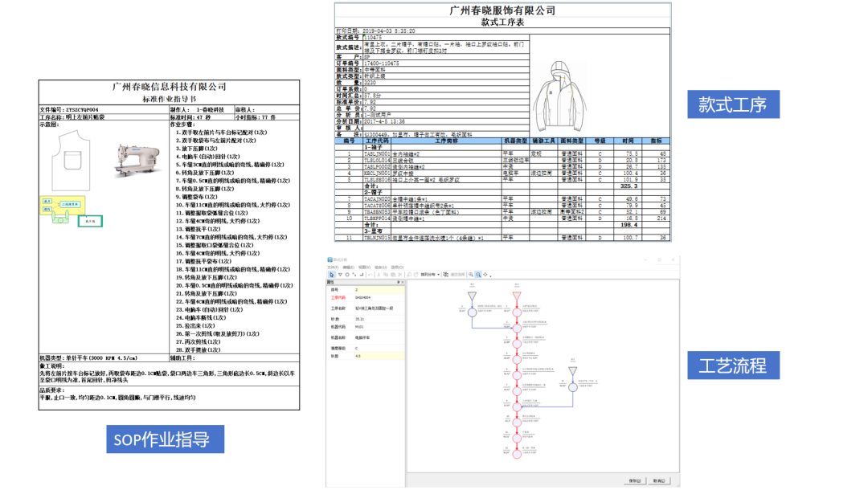
Task: Open the 文件(F) menu
Action: (333, 267)
